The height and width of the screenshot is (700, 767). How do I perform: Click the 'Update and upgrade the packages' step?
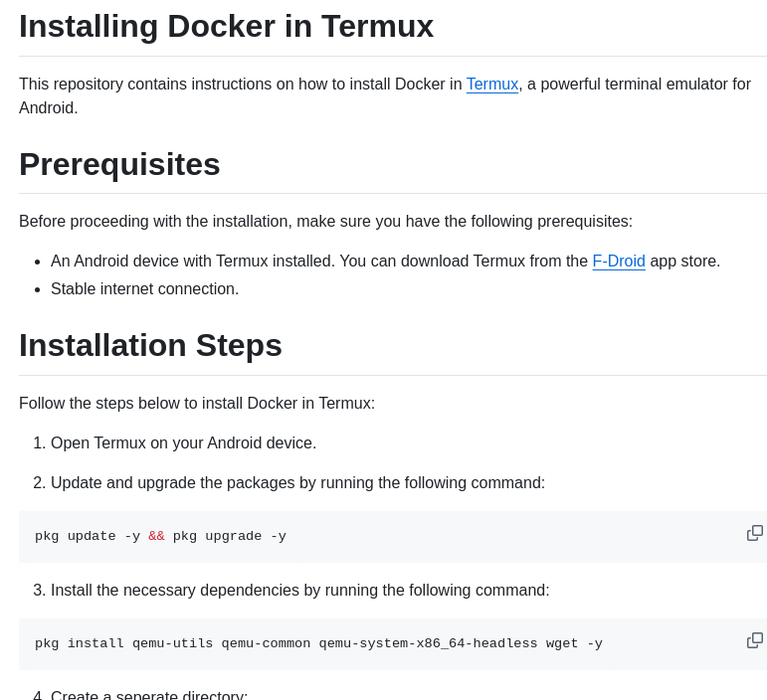click(x=297, y=483)
